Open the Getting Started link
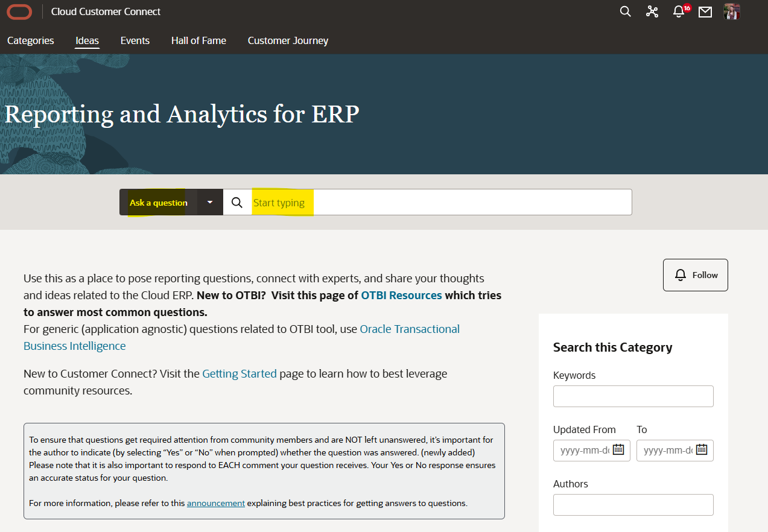 240,373
